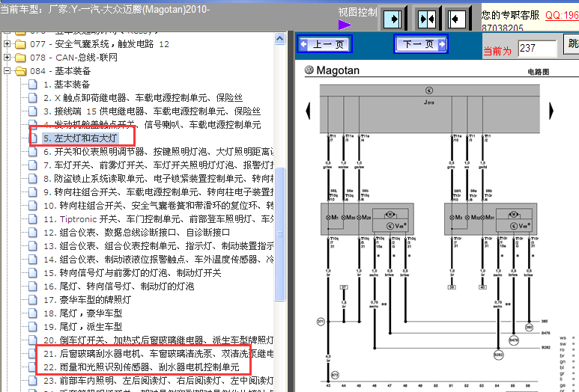Click the expand-right view control icon

[x=392, y=19]
